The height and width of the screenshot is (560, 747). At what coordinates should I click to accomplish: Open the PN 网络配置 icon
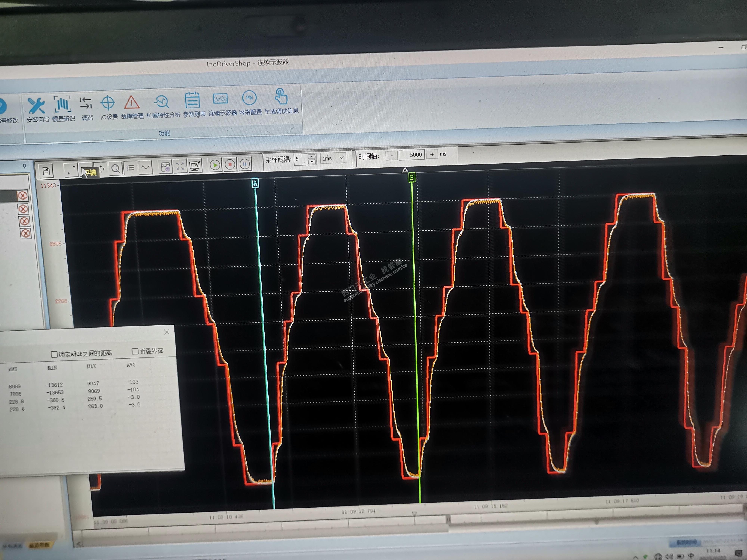[x=249, y=98]
